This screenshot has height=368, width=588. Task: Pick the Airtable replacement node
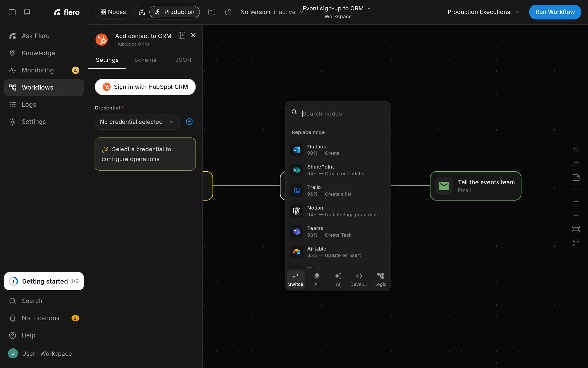338,252
